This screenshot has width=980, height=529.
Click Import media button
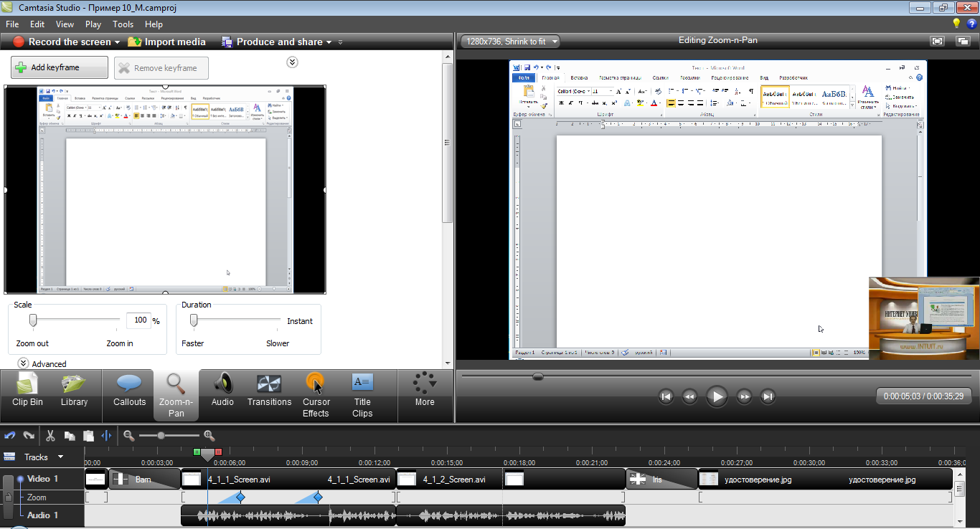click(166, 42)
